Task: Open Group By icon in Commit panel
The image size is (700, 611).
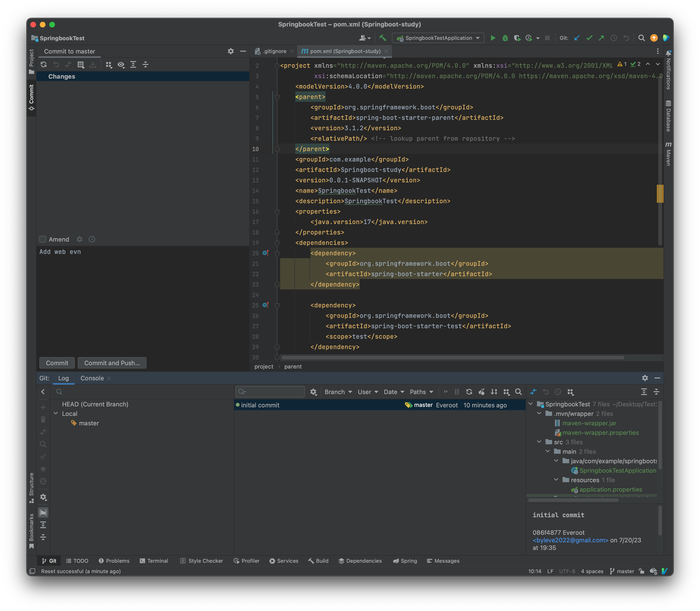Action: point(109,64)
